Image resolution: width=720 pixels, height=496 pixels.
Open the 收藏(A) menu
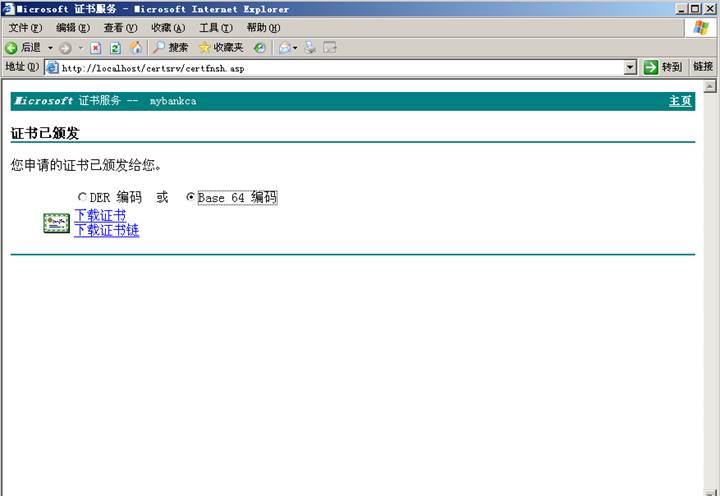pos(168,28)
